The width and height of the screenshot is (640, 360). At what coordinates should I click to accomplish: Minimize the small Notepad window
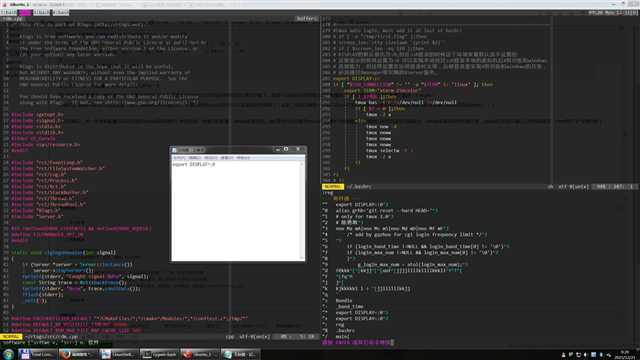[x=278, y=149]
